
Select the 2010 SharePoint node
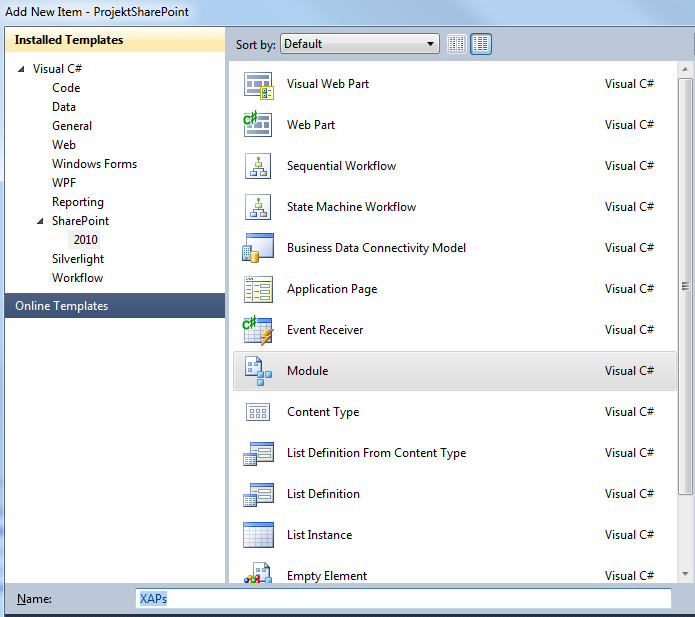tap(85, 240)
